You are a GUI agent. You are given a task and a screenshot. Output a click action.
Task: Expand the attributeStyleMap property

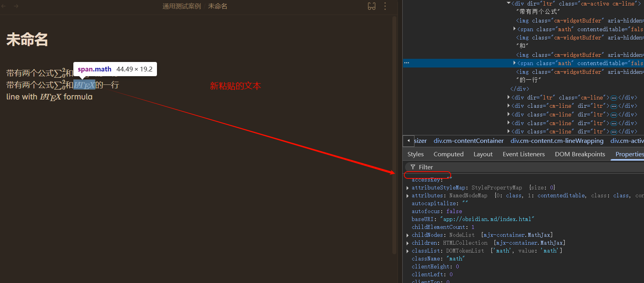pos(407,188)
